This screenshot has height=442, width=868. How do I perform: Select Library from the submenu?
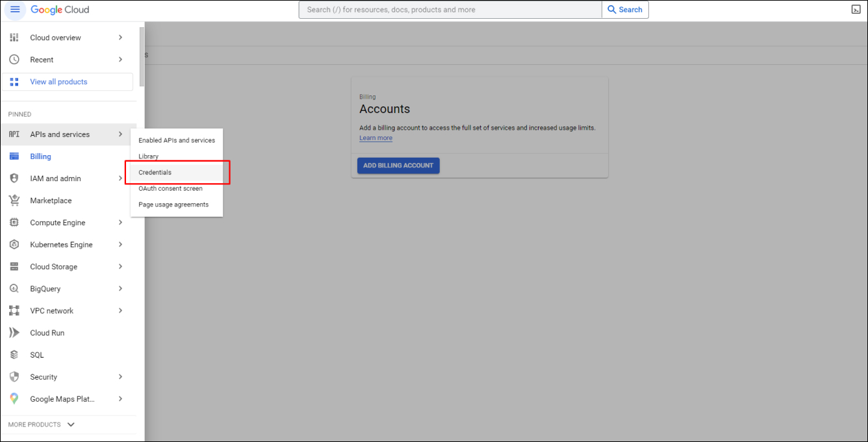click(177, 156)
